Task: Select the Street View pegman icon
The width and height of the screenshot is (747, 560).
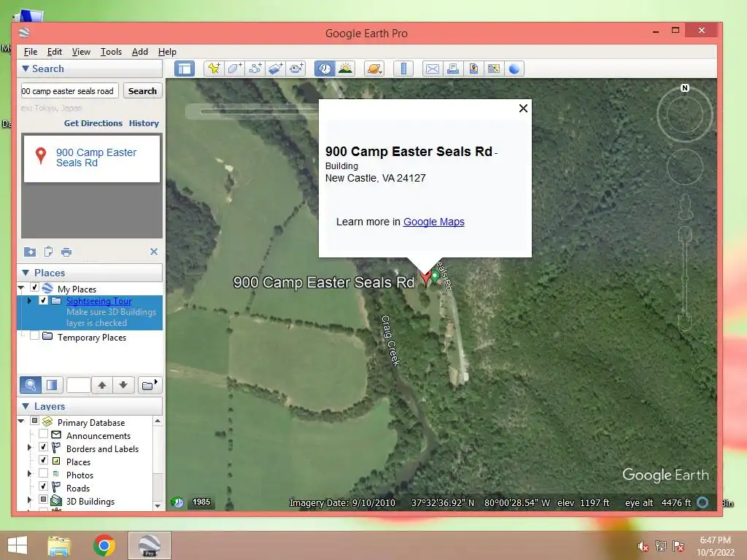Action: (x=685, y=206)
